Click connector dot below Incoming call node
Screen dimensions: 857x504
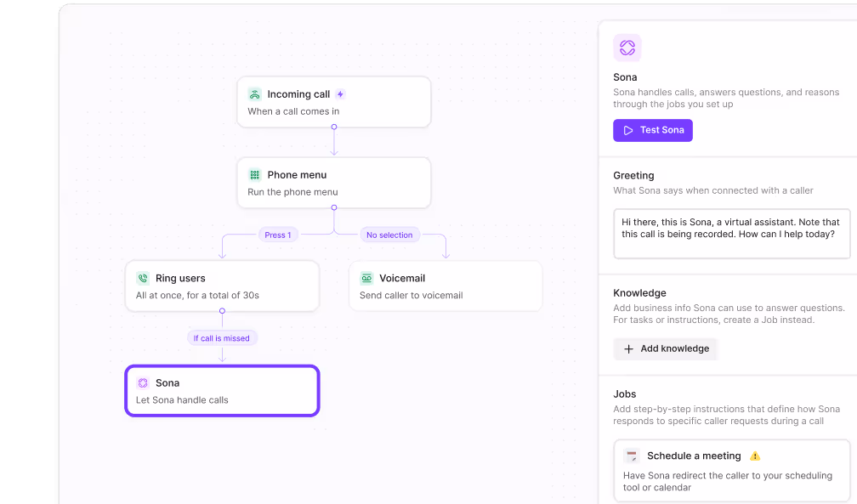(x=334, y=127)
